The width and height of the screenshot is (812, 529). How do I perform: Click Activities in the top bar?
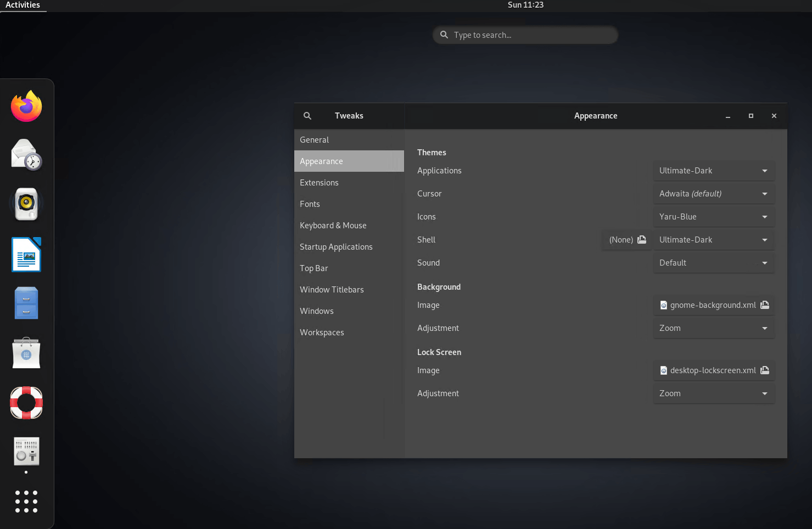click(x=23, y=5)
